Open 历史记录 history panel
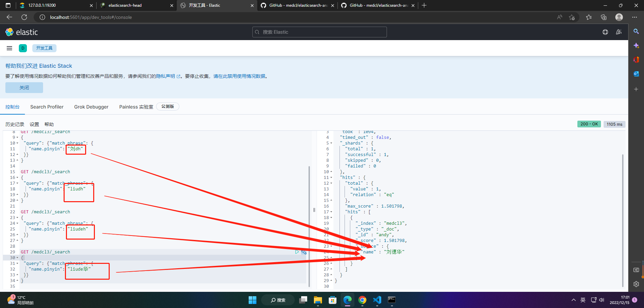The height and width of the screenshot is (308, 644). [x=15, y=124]
